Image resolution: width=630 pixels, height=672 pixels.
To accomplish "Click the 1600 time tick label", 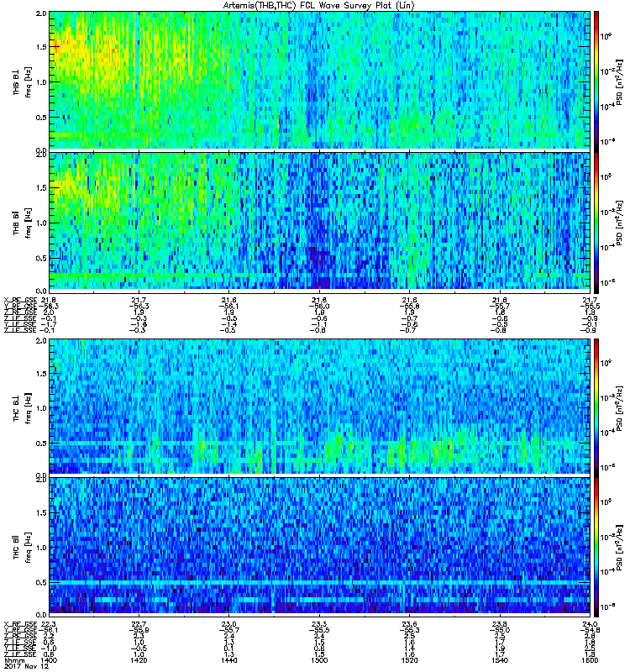I will click(x=591, y=660).
